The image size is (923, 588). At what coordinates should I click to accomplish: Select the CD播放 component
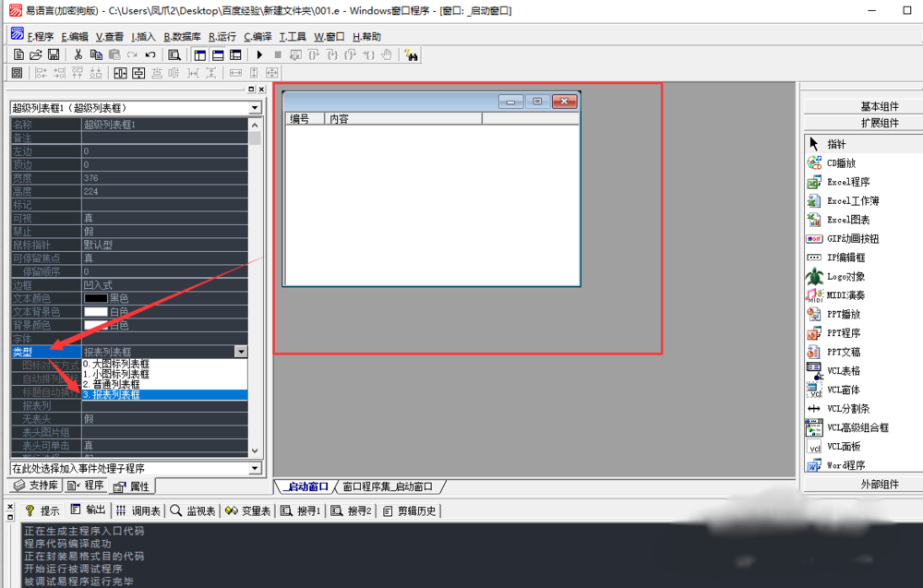coord(841,163)
